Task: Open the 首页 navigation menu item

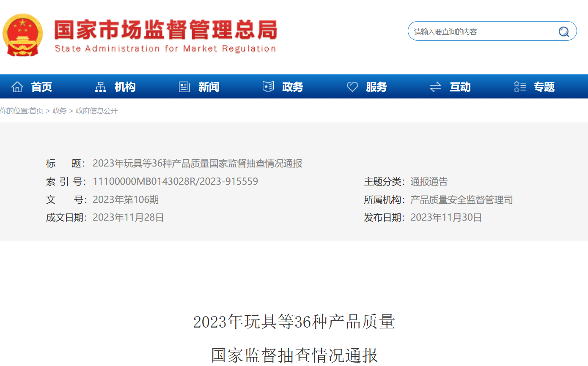Action: click(41, 87)
